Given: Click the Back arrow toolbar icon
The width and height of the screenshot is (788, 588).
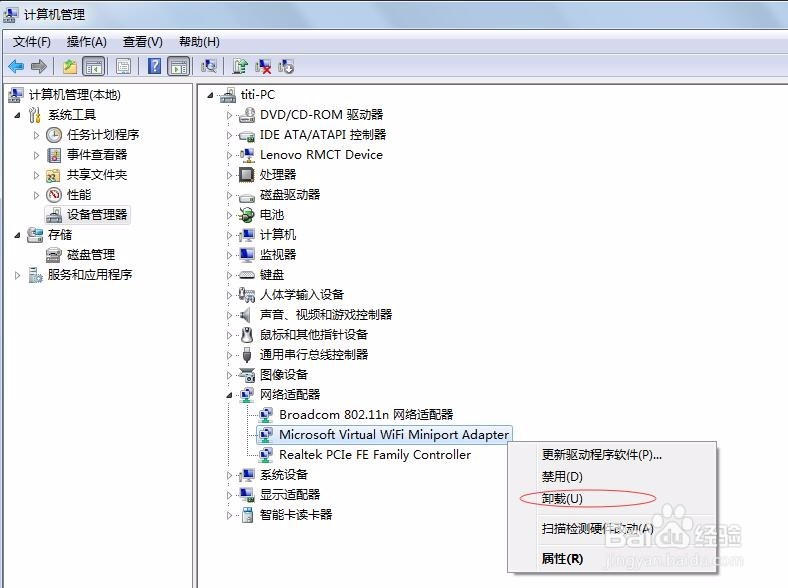Looking at the screenshot, I should [16, 66].
